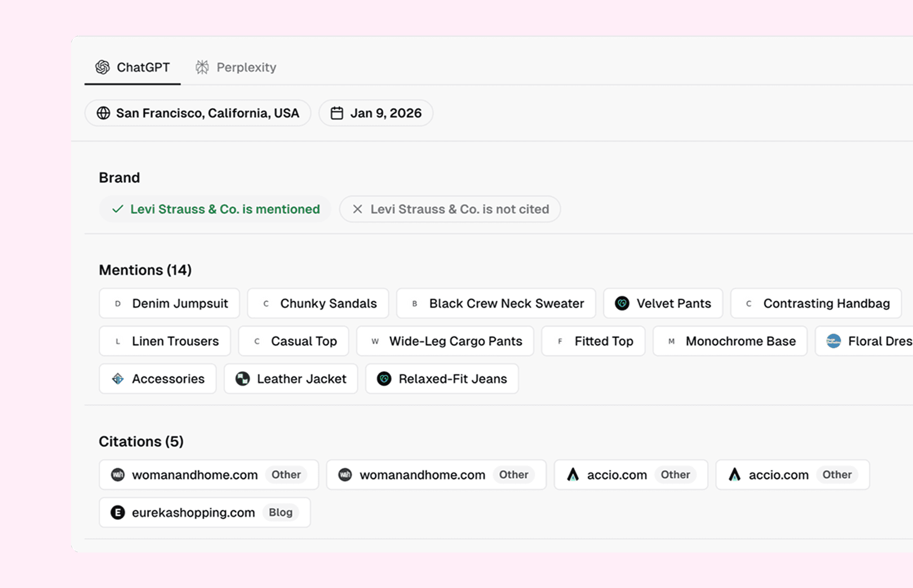Screen dimensions: 913x588
Task: Click the green brand logo beside Velvet Pants
Action: (x=622, y=304)
